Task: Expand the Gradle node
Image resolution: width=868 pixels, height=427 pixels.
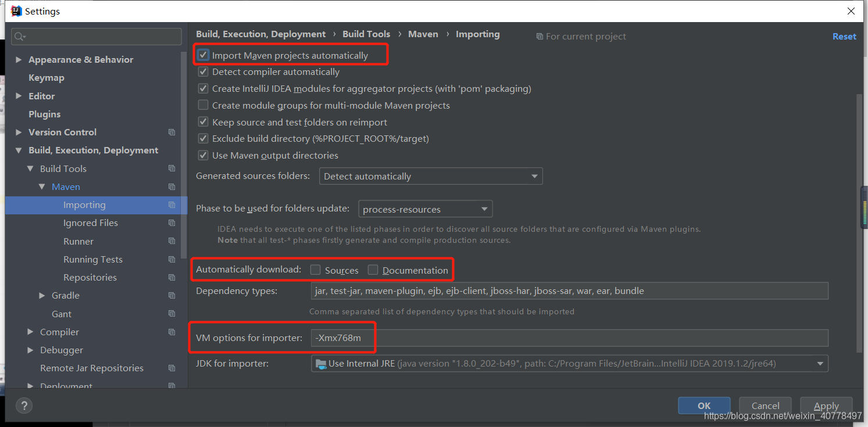Action: pyautogui.click(x=42, y=296)
